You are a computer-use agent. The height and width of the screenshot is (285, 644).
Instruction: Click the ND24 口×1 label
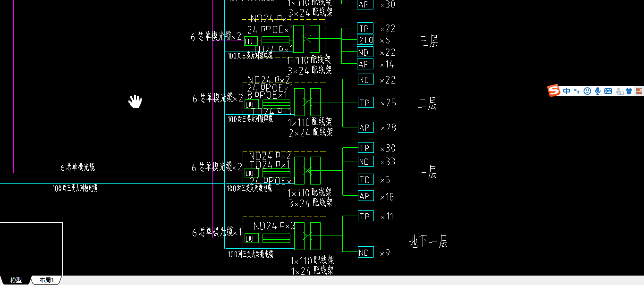point(271,18)
